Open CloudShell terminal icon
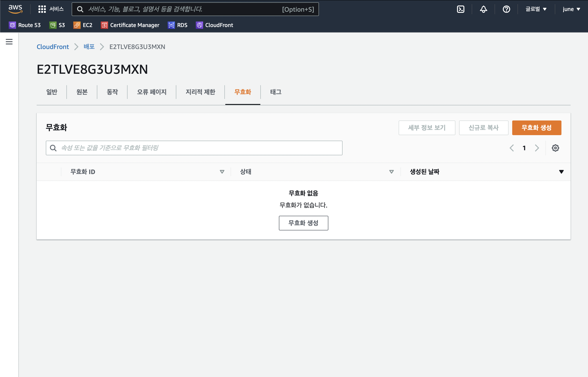The image size is (588, 377). 460,9
